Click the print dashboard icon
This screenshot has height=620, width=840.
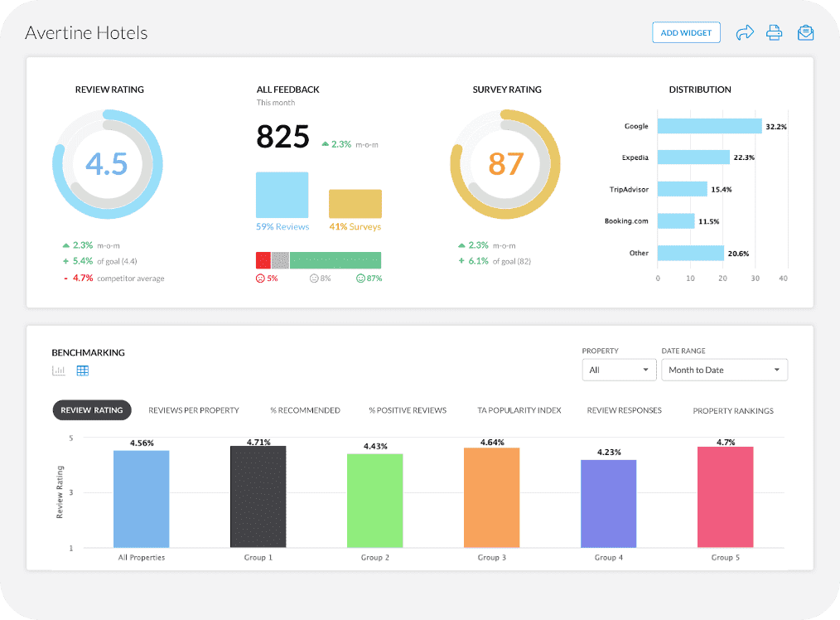point(775,33)
